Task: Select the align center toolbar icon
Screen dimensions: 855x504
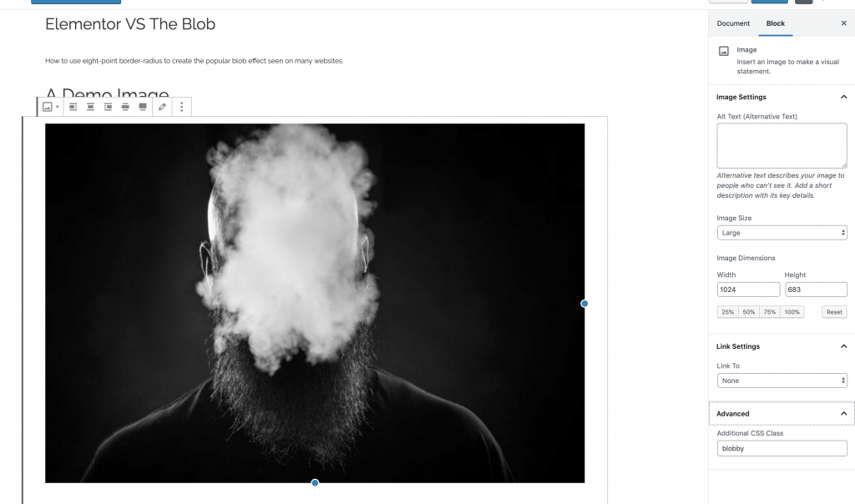Action: pos(90,107)
